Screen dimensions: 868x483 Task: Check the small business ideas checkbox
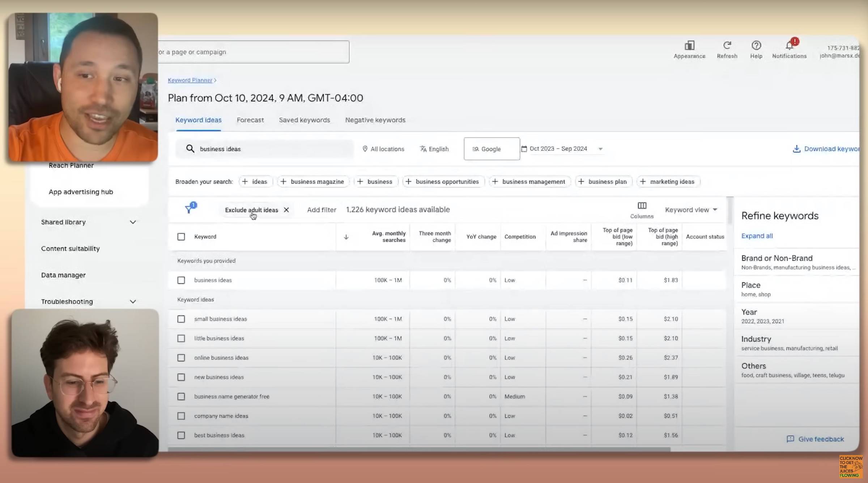click(181, 319)
